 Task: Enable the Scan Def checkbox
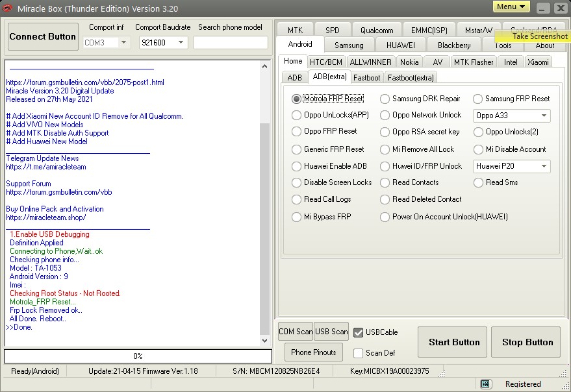pyautogui.click(x=359, y=353)
